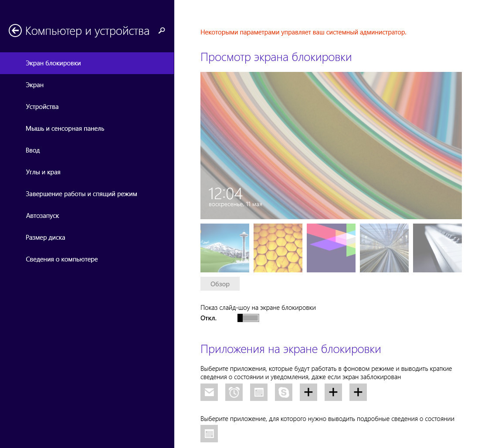Change the detailed status Calendar app icon
Screen dimensions: 488x448
209,434
